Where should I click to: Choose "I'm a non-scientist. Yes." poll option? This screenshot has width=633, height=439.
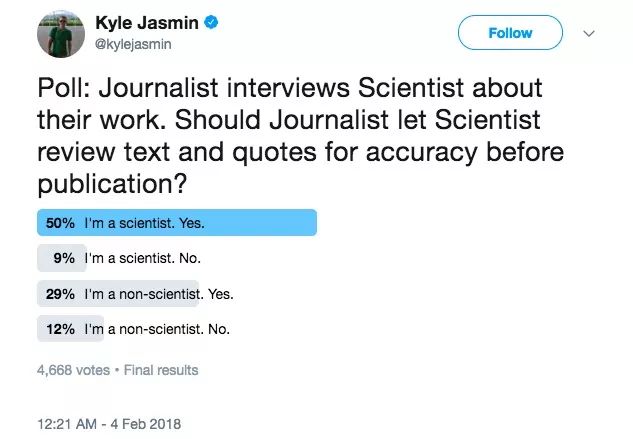[164, 294]
